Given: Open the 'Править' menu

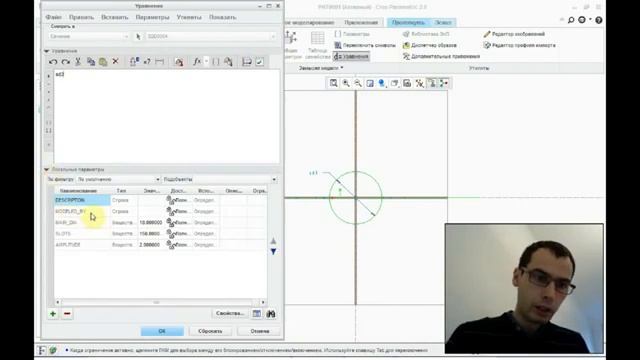Looking at the screenshot, I should pyautogui.click(x=81, y=17).
